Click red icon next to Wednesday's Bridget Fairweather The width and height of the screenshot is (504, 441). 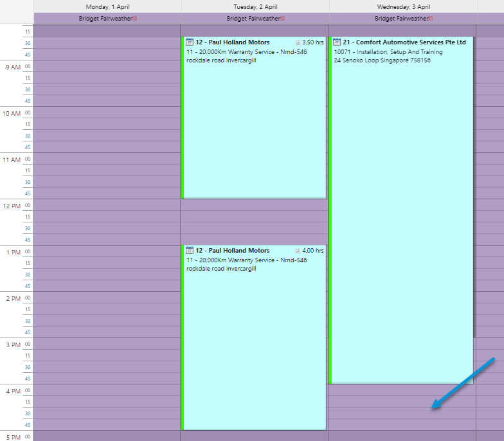click(431, 18)
